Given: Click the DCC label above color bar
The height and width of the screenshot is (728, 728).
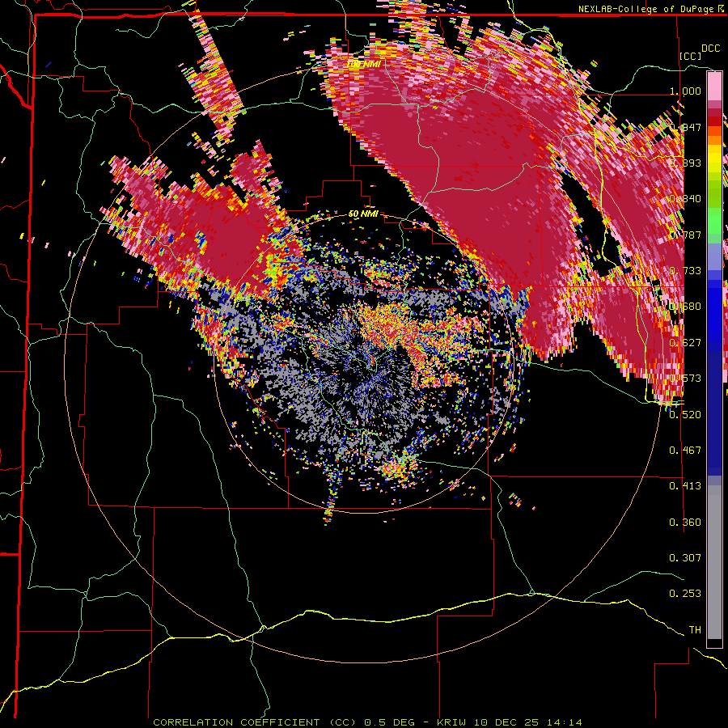Looking at the screenshot, I should pos(710,48).
